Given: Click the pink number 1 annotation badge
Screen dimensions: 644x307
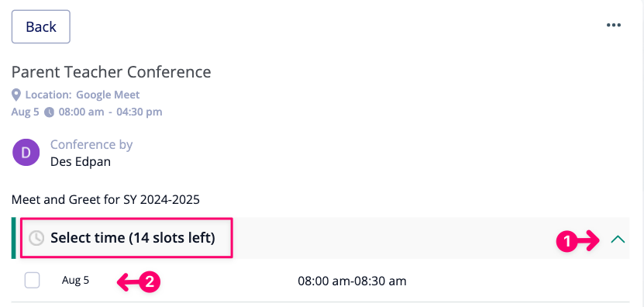Looking at the screenshot, I should coord(567,241).
